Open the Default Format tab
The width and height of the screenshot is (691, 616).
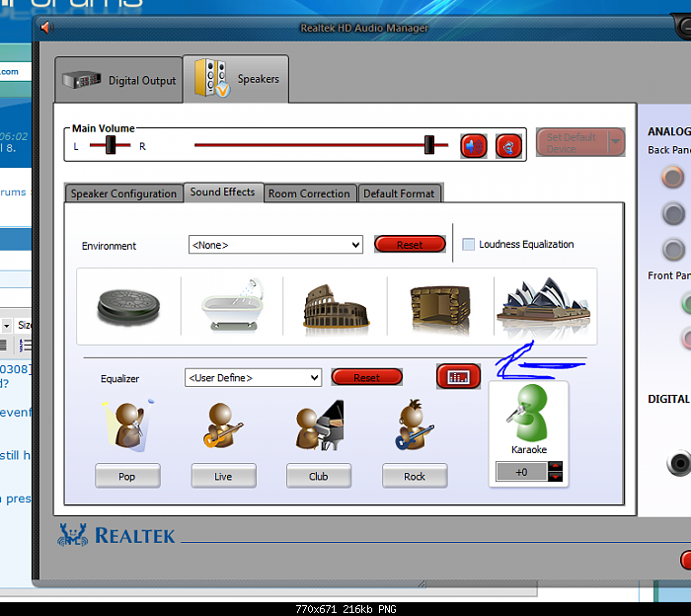[x=399, y=193]
